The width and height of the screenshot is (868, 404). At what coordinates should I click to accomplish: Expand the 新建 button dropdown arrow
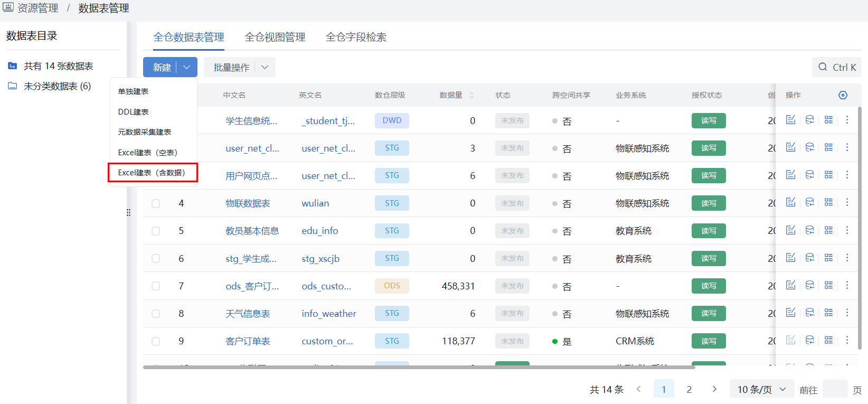[187, 67]
